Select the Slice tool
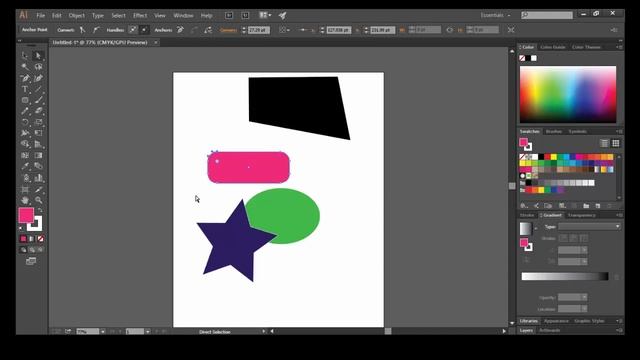The width and height of the screenshot is (640, 360). [x=38, y=189]
